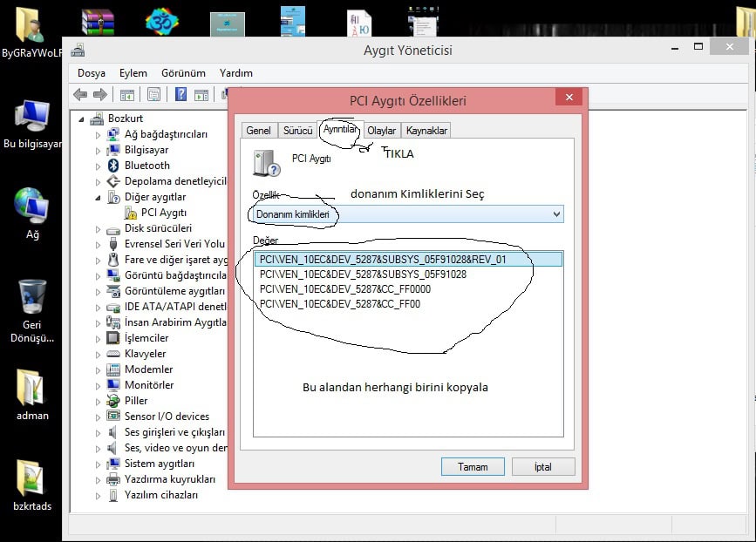Click the Bilgisayar computer icon in tree
The width and height of the screenshot is (756, 542).
[112, 150]
